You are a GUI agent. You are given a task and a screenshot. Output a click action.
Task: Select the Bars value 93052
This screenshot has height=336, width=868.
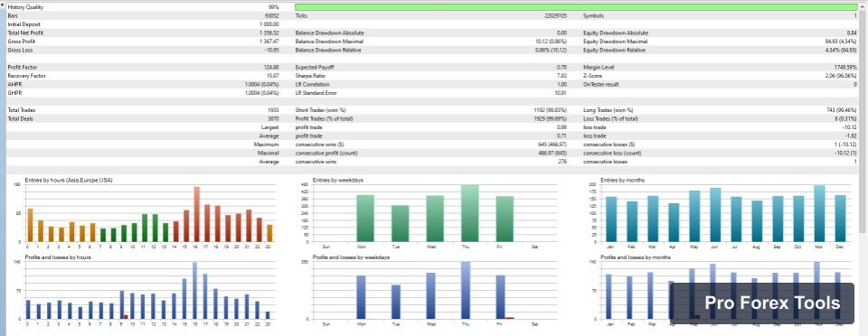pyautogui.click(x=272, y=16)
